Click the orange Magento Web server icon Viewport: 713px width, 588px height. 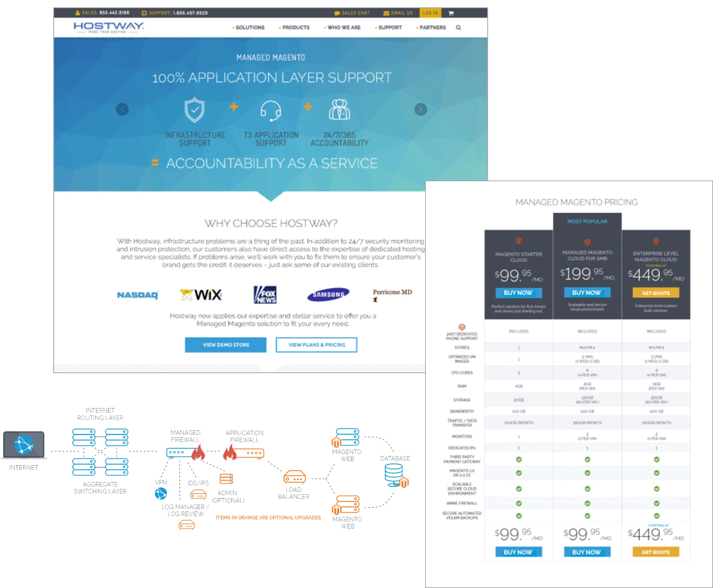tap(345, 505)
